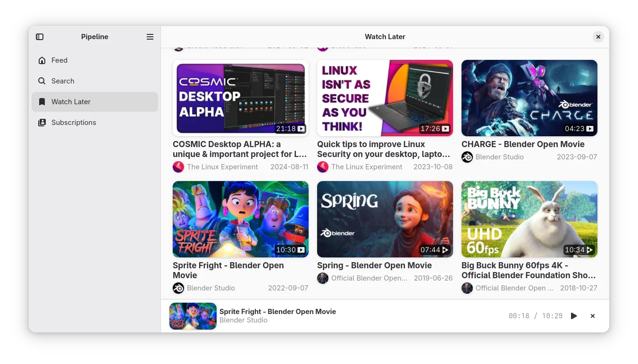Click Blender Studio avatar under CHARGE
The image size is (638, 364).
(x=467, y=157)
